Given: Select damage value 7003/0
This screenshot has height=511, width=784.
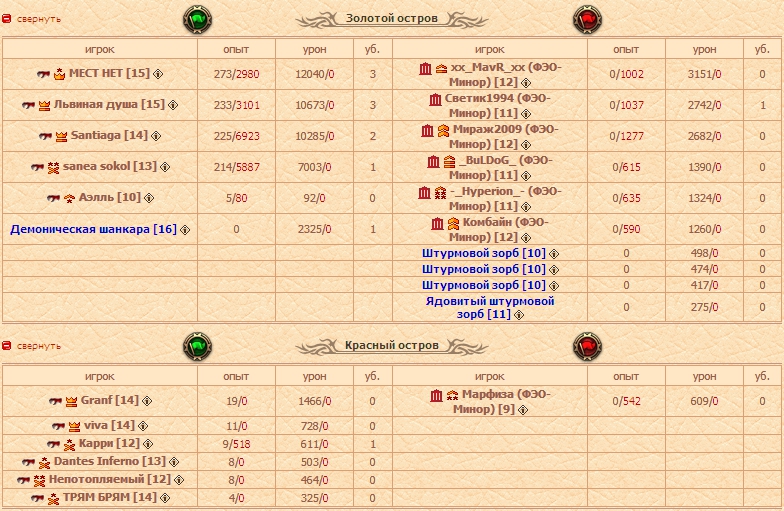Looking at the screenshot, I should pos(314,167).
